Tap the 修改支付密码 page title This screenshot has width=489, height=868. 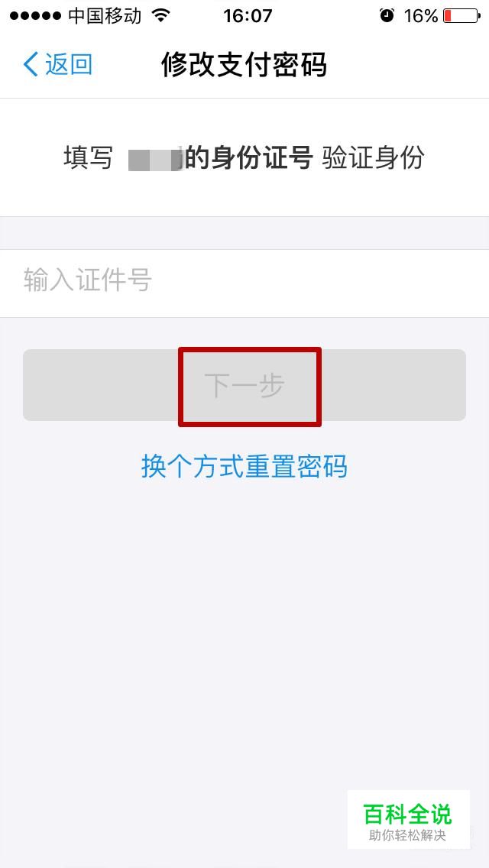click(244, 65)
